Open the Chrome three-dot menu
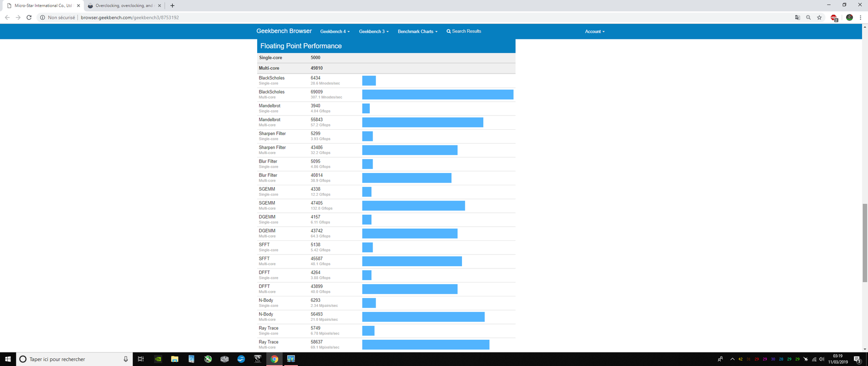Image resolution: width=868 pixels, height=366 pixels. point(860,18)
